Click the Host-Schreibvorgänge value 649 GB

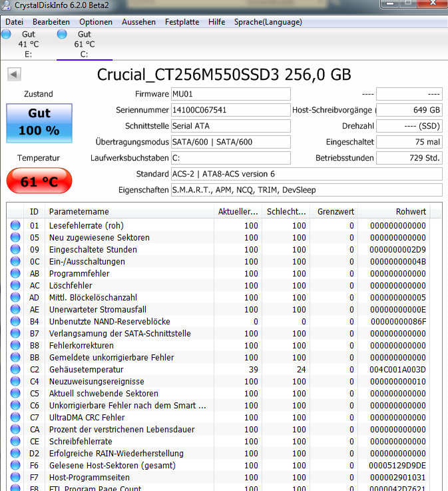(409, 110)
